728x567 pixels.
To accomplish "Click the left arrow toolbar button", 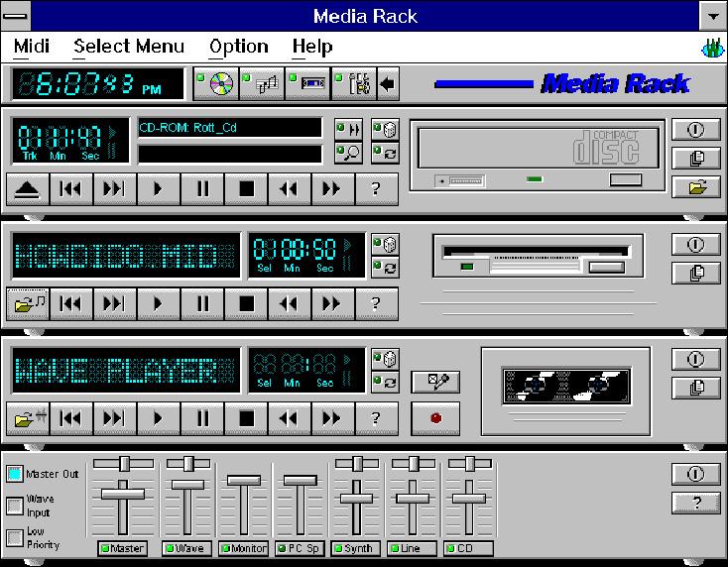I will [388, 83].
